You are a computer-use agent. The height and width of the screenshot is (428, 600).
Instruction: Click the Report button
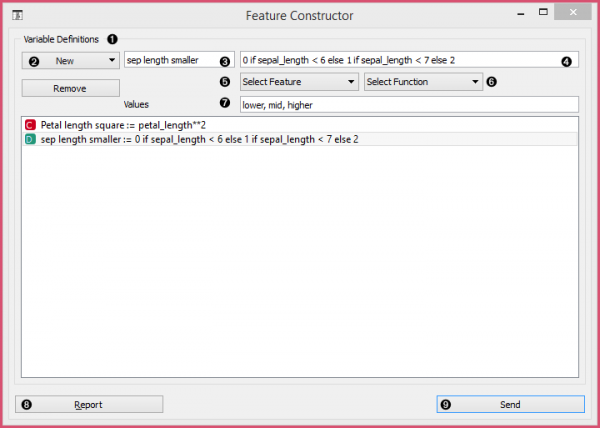(87, 405)
